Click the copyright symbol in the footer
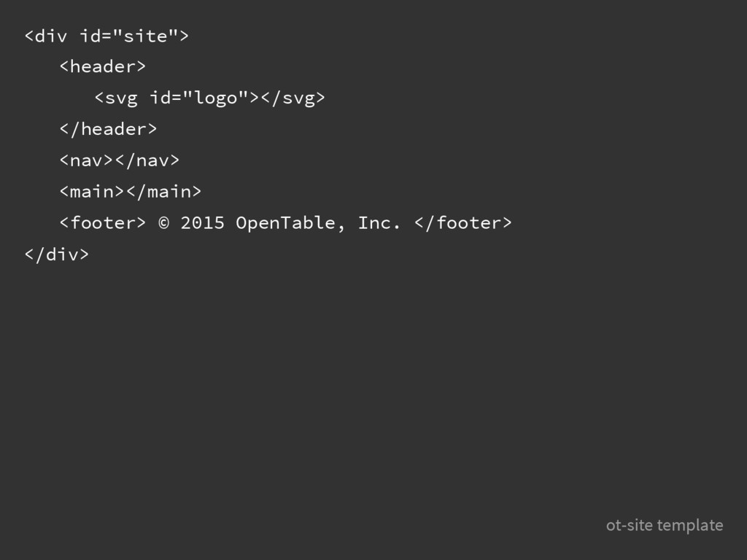Image resolution: width=747 pixels, height=560 pixels. [163, 223]
